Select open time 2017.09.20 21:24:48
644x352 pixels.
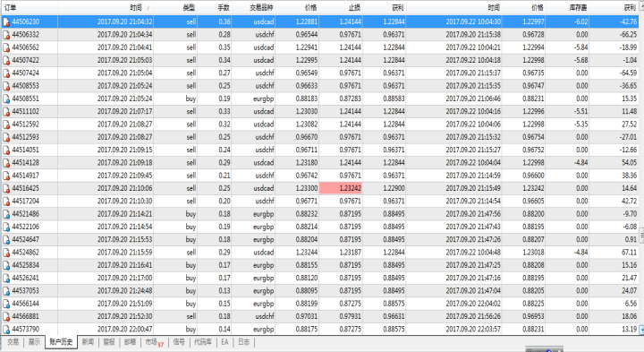(x=124, y=291)
